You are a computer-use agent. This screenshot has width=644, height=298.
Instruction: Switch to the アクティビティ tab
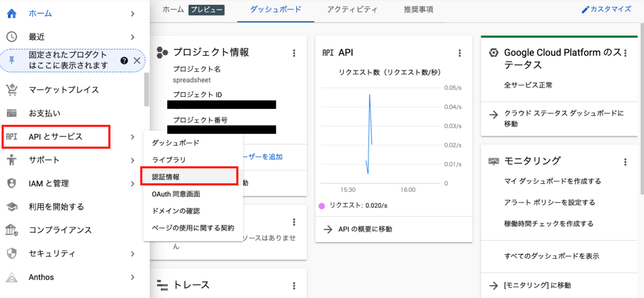coord(352,10)
